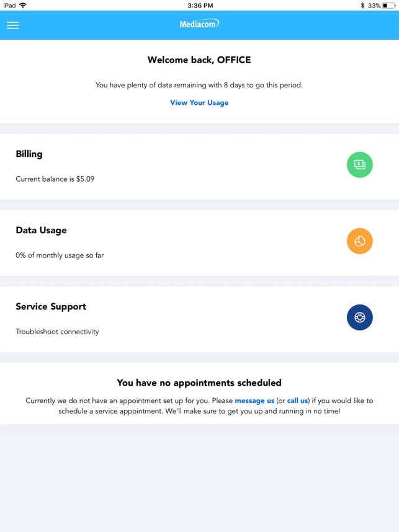Tap the blue Service Support lifebuoy icon
This screenshot has width=399, height=532.
tap(359, 317)
